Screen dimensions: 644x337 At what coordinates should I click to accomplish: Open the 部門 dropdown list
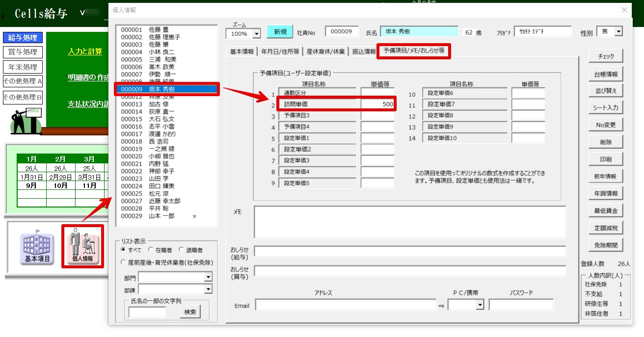(208, 277)
